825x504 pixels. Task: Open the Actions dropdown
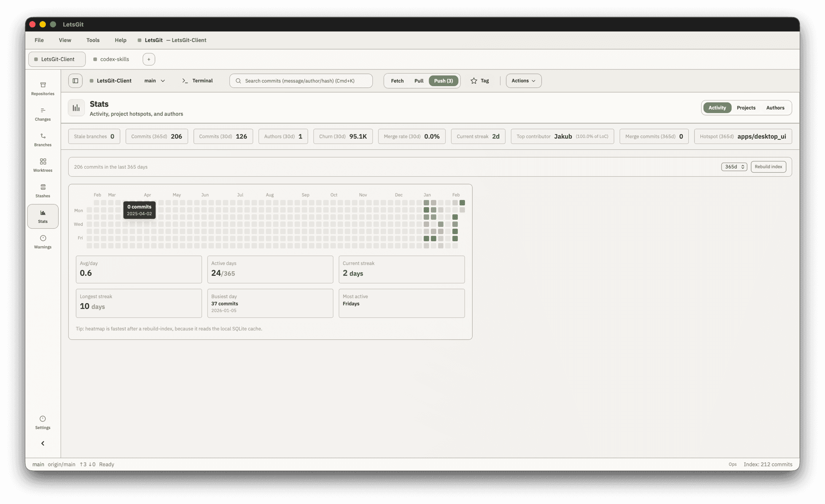click(523, 81)
